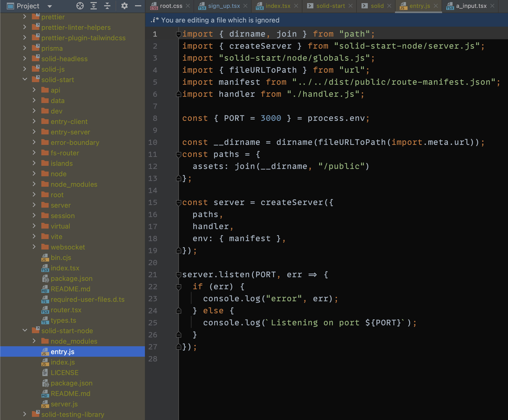The height and width of the screenshot is (420, 508).
Task: Expand the prisma folder
Action: tap(25, 48)
